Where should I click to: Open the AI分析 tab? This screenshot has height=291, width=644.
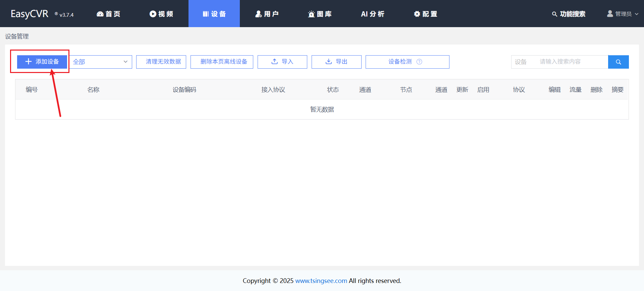(x=372, y=14)
